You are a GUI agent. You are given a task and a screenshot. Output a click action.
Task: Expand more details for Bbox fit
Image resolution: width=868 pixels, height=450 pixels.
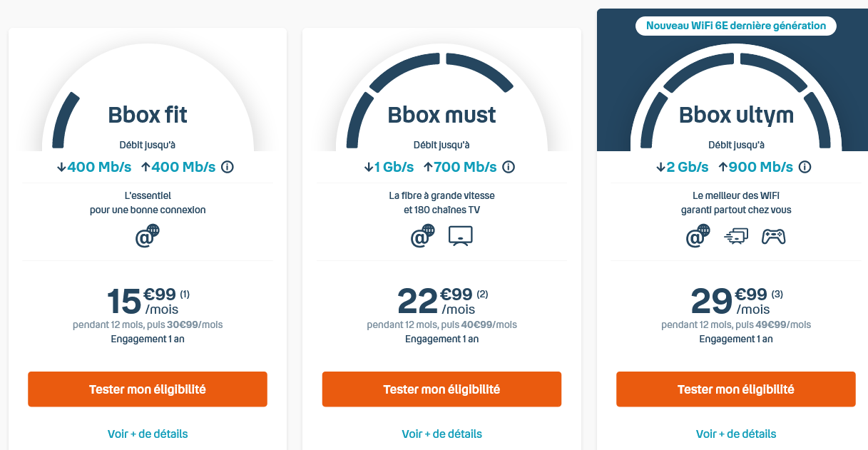tap(148, 434)
